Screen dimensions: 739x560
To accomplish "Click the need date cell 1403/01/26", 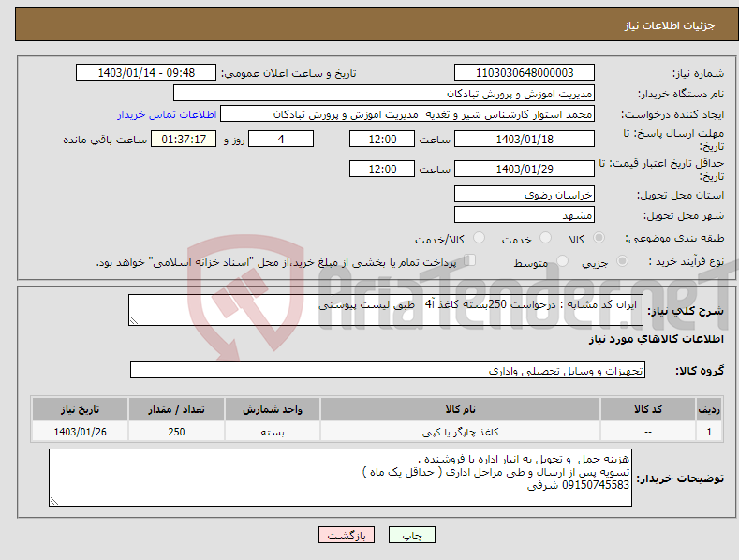I will (x=80, y=432).
